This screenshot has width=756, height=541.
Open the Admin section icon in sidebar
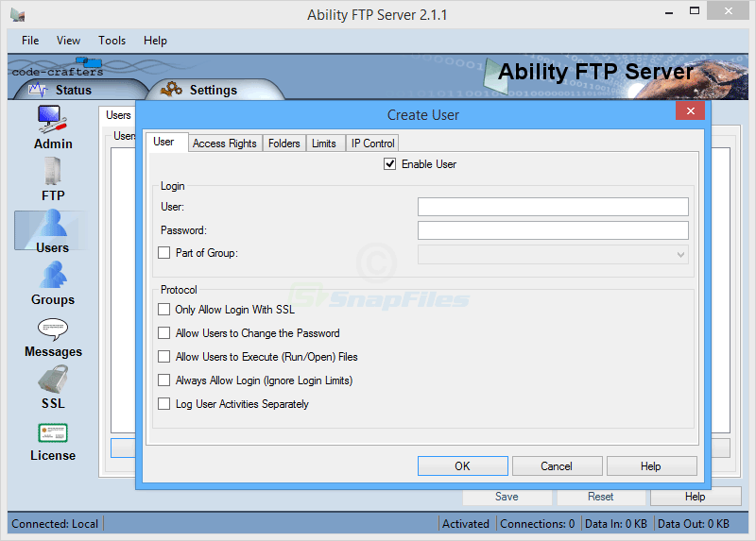click(x=52, y=119)
